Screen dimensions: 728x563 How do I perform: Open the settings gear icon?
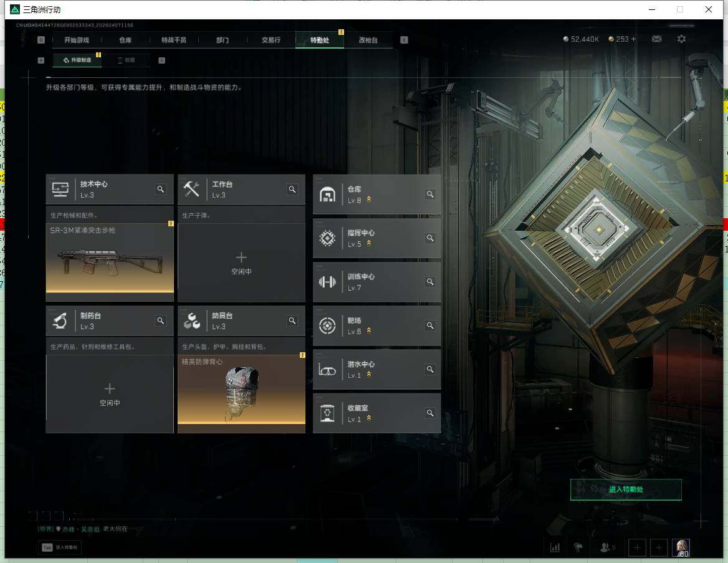point(681,39)
